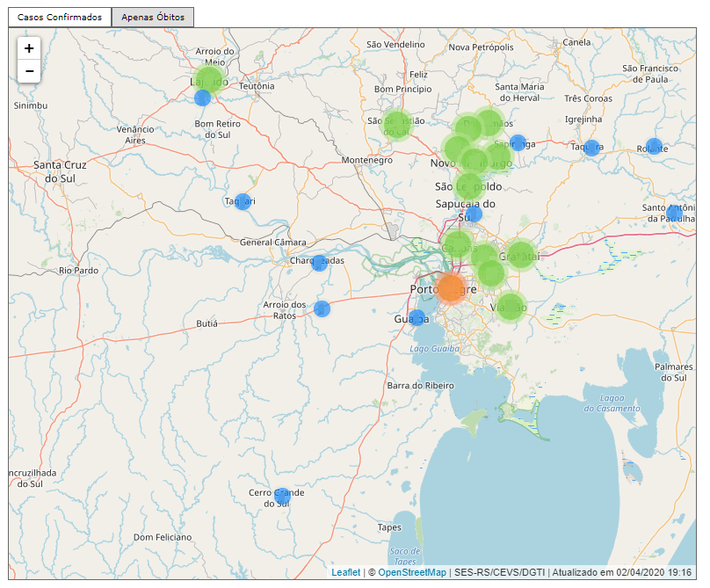Select the blue marker at Guaíba
710x588 pixels.
click(417, 317)
